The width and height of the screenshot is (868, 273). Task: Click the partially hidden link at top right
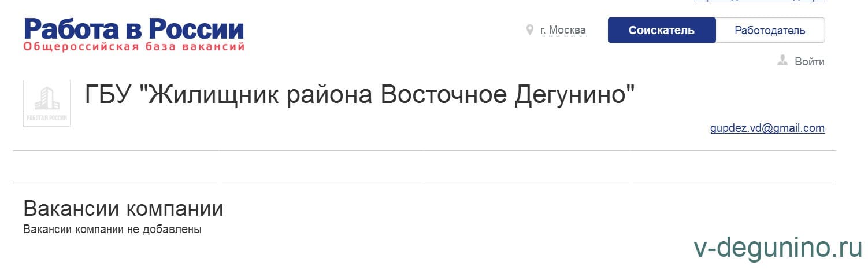coord(759,1)
